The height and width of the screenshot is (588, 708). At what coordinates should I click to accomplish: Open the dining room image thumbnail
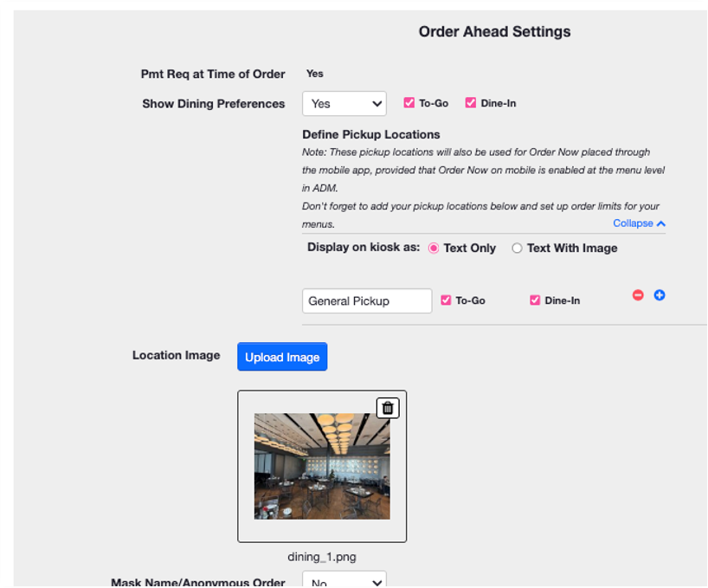click(322, 466)
